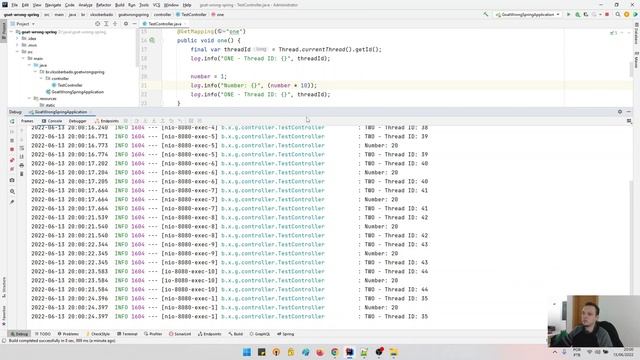Stop process red square in Debug sidebar

pyautogui.click(x=12, y=149)
